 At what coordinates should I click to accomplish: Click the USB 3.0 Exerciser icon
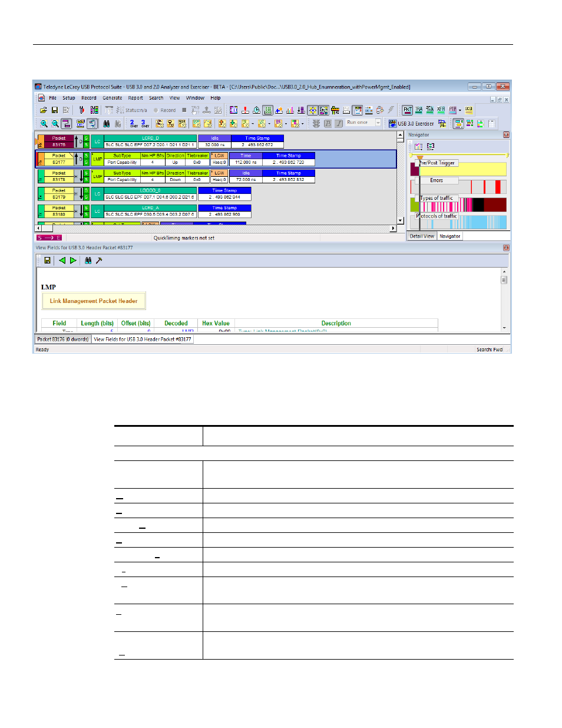[x=411, y=124]
